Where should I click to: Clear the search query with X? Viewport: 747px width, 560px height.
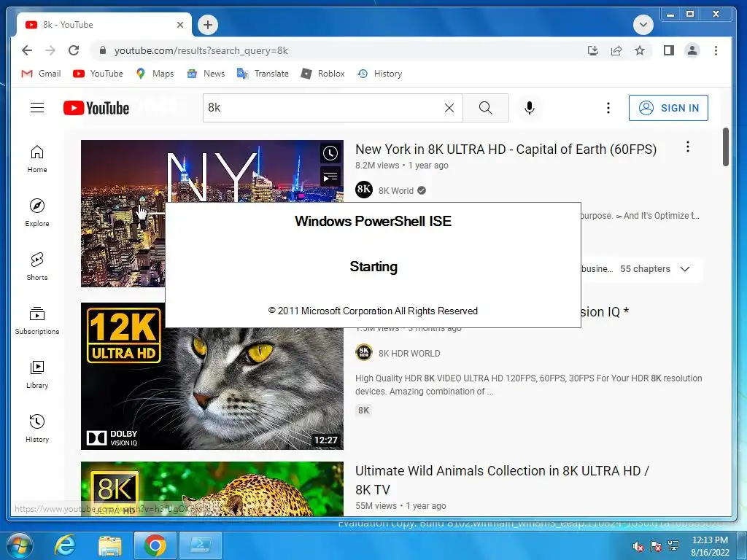coord(449,108)
